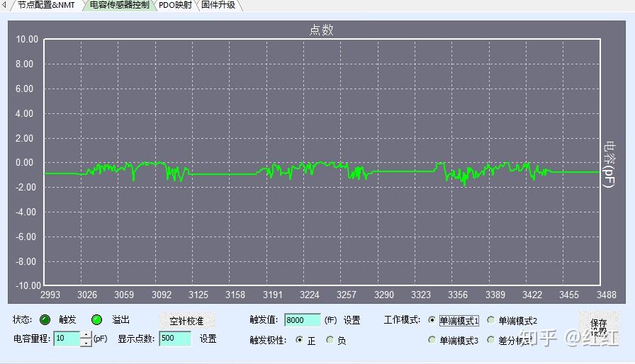Open the 固件升级 tab
635x364 pixels.
(218, 5)
